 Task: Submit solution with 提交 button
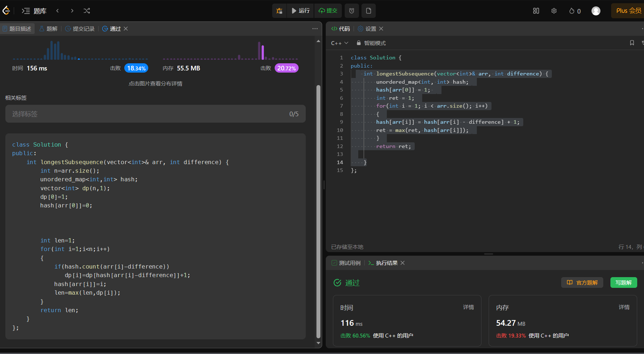click(x=328, y=11)
